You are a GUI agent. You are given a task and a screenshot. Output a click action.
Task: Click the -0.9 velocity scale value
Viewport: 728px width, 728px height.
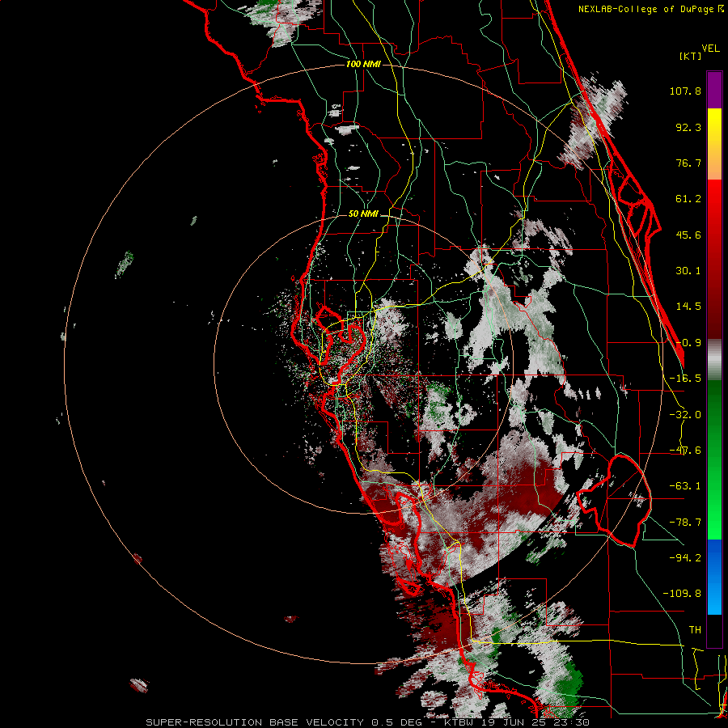688,343
